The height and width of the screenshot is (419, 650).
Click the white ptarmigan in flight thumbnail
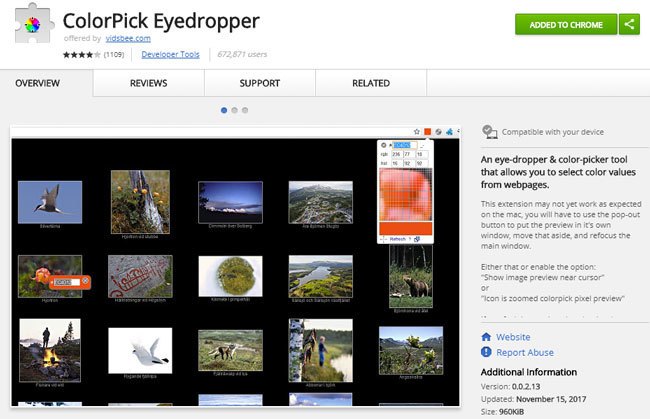point(140,350)
